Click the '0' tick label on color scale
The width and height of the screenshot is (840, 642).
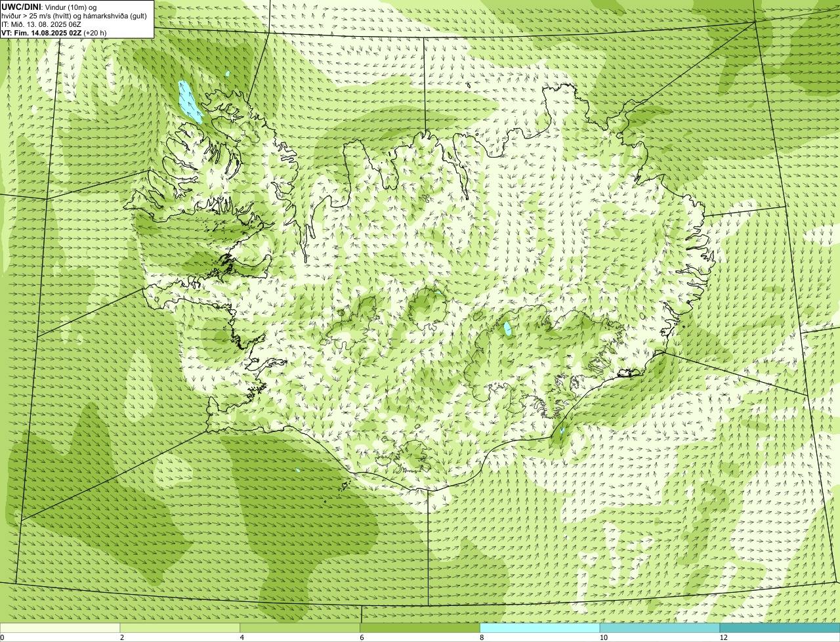tap(2, 637)
